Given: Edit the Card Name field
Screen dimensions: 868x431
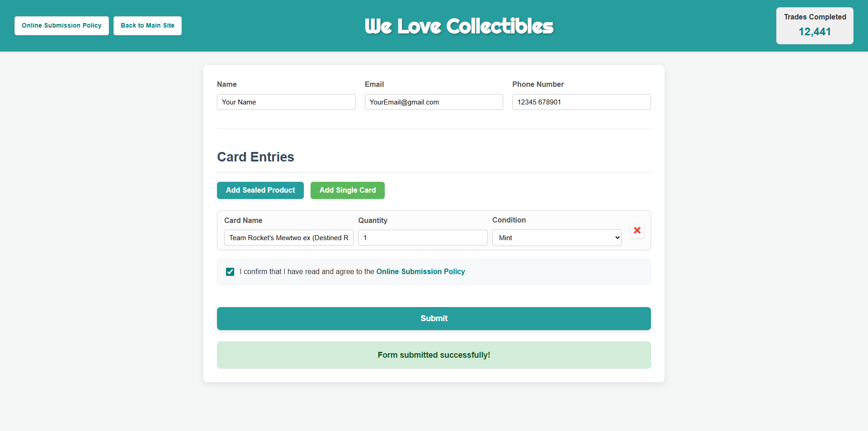Looking at the screenshot, I should [x=289, y=238].
